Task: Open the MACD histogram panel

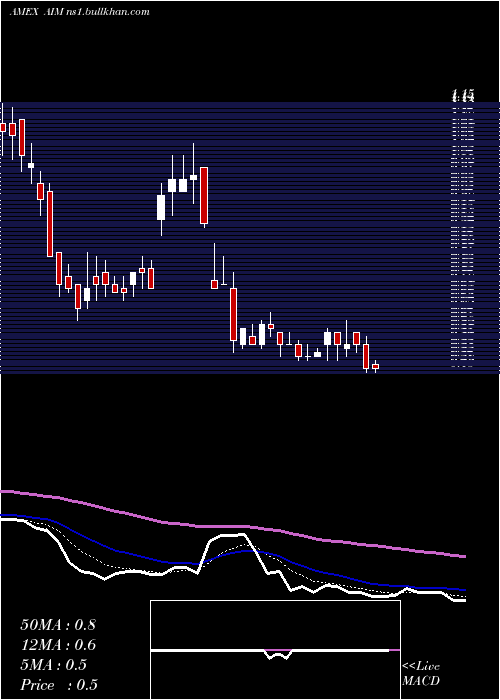Action: [275, 650]
